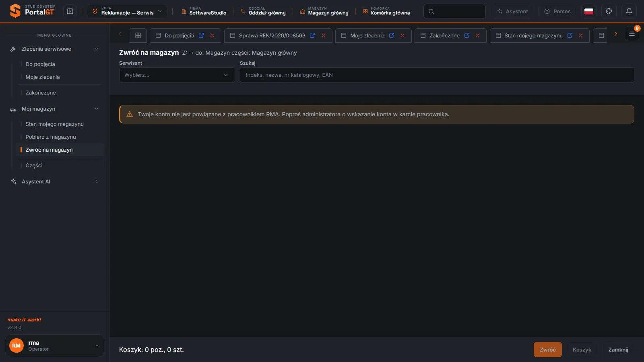Open the Rola Reklamacje — Serwis dropdown

127,11
